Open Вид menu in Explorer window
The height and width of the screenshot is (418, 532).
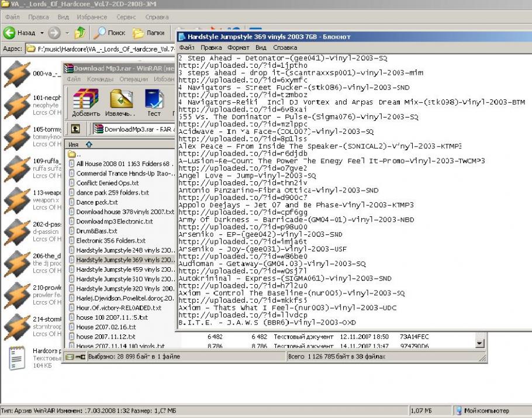click(63, 17)
